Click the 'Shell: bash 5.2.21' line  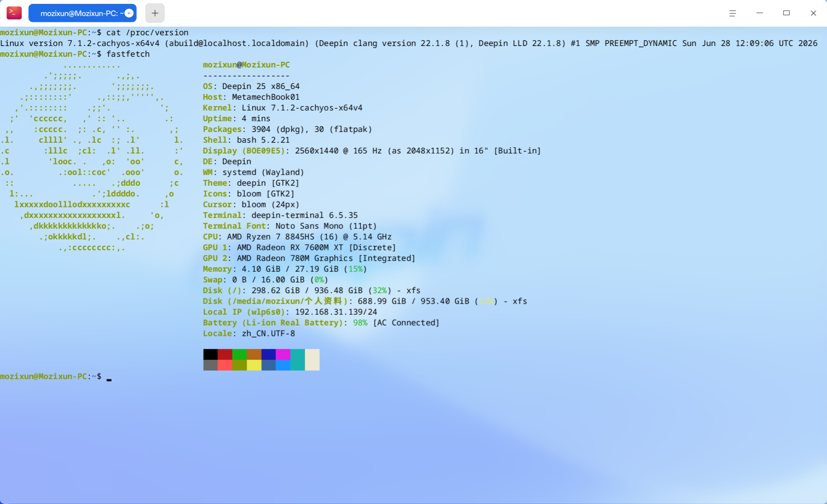(x=246, y=140)
